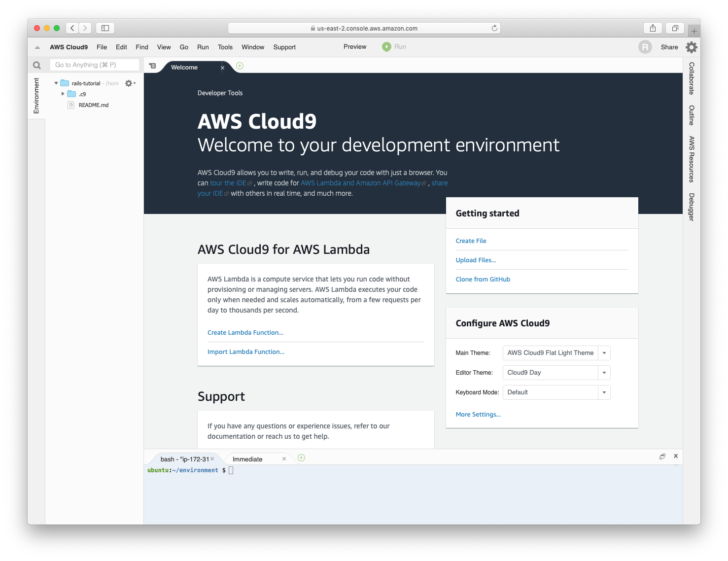Open the Collaborate side panel
The height and width of the screenshot is (561, 728).
pos(692,78)
